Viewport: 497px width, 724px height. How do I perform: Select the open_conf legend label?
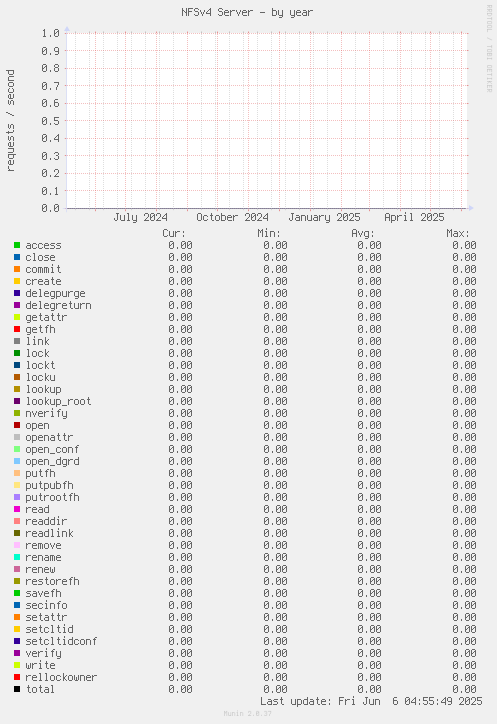tap(52, 449)
